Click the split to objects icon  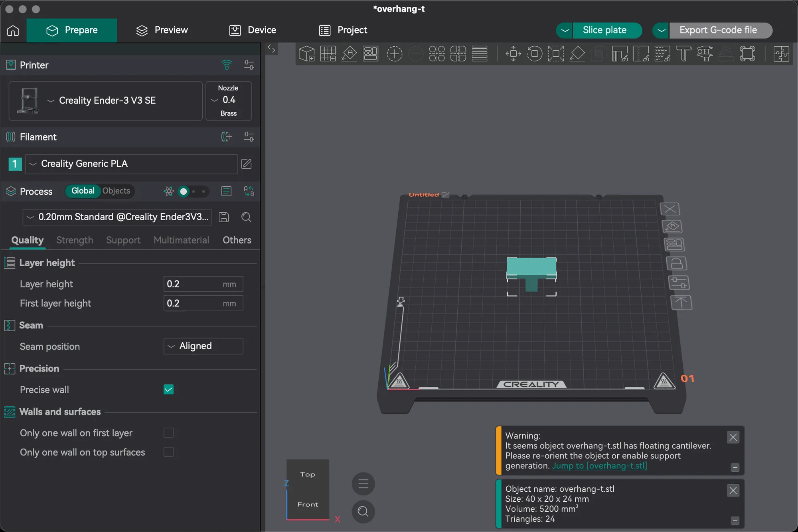[x=437, y=53]
